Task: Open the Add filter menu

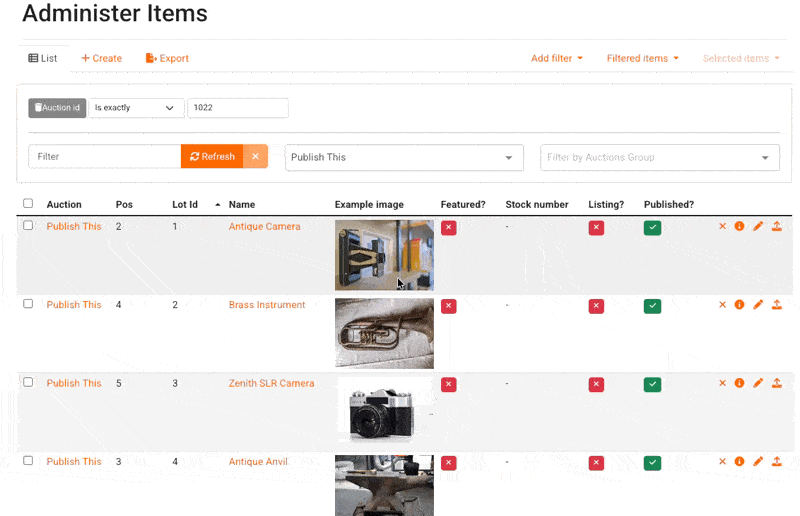Action: (x=556, y=58)
